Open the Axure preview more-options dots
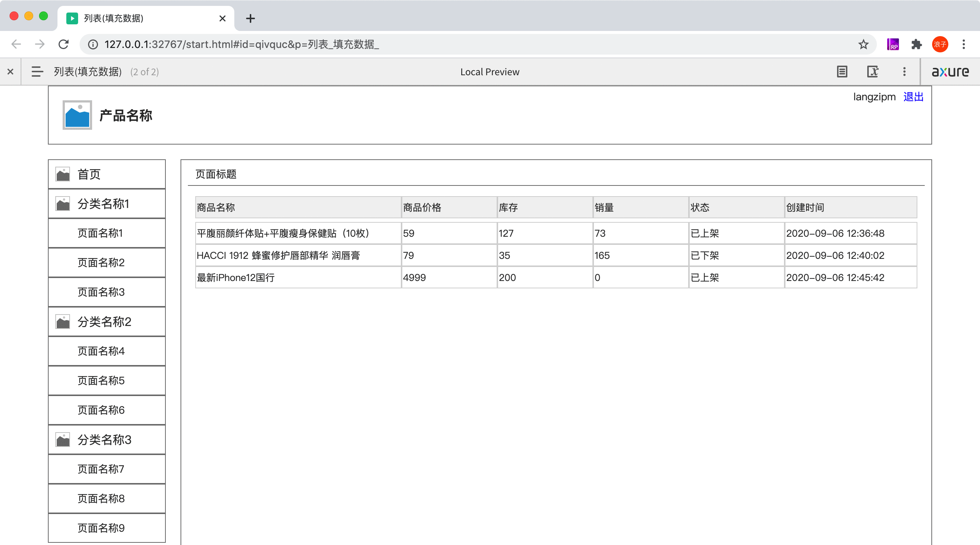The image size is (980, 545). pyautogui.click(x=904, y=72)
